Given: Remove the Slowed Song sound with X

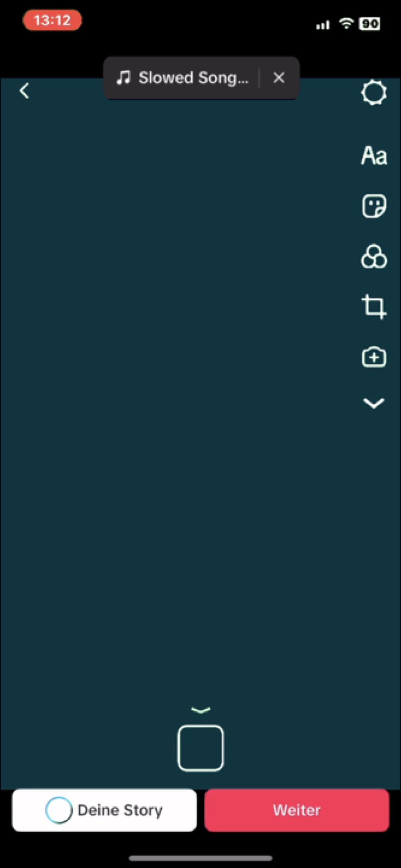Looking at the screenshot, I should (279, 78).
